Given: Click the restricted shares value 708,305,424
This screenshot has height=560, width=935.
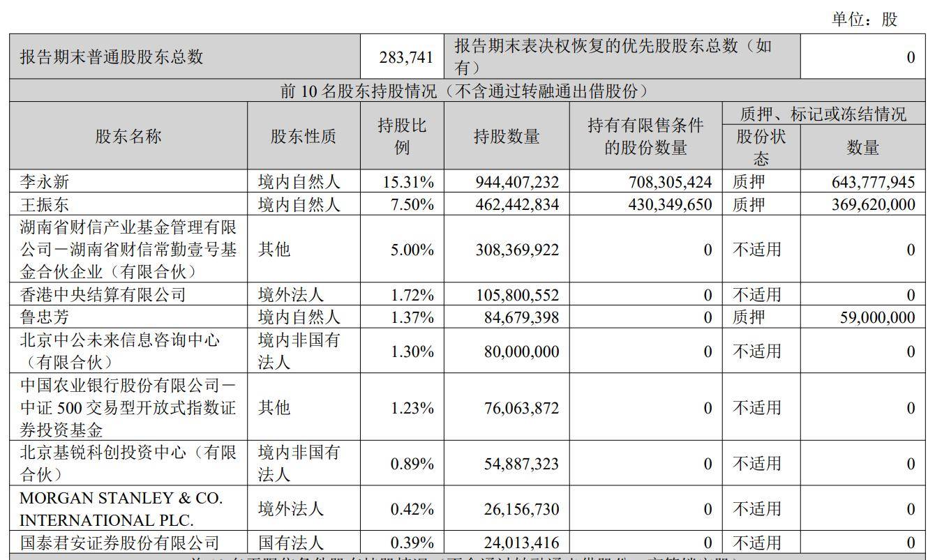Looking at the screenshot, I should click(x=669, y=182).
